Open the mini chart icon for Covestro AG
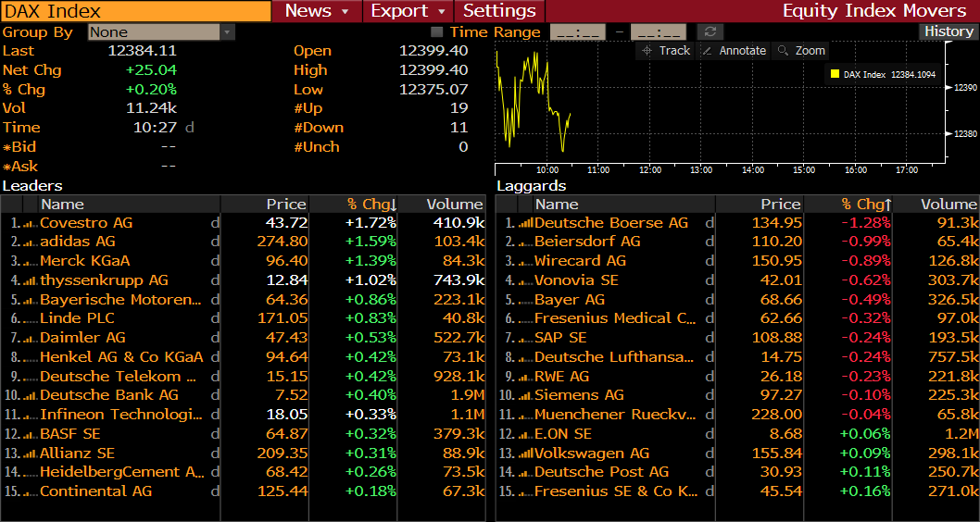Image resolution: width=980 pixels, height=522 pixels. click(31, 224)
